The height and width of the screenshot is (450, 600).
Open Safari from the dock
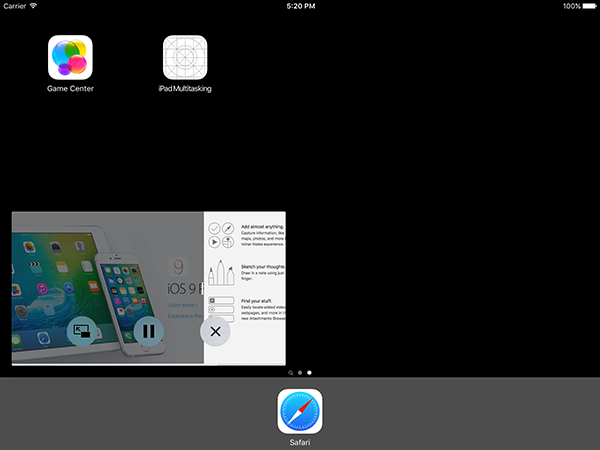coord(300,411)
